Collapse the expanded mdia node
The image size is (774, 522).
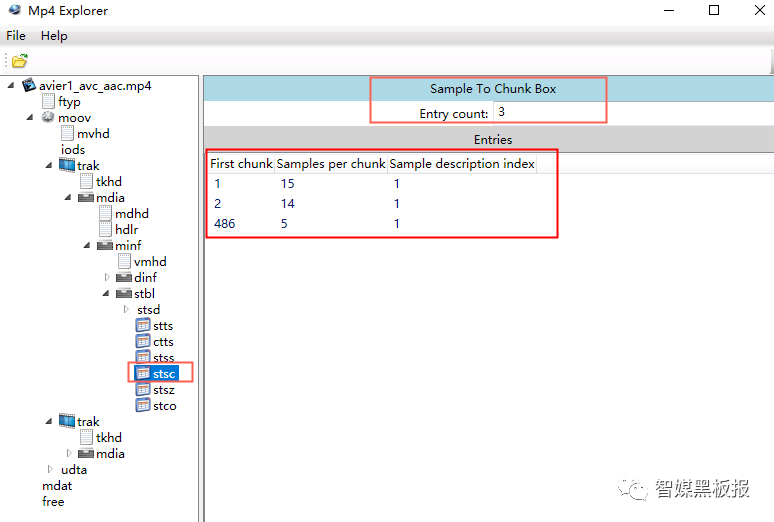(x=68, y=198)
